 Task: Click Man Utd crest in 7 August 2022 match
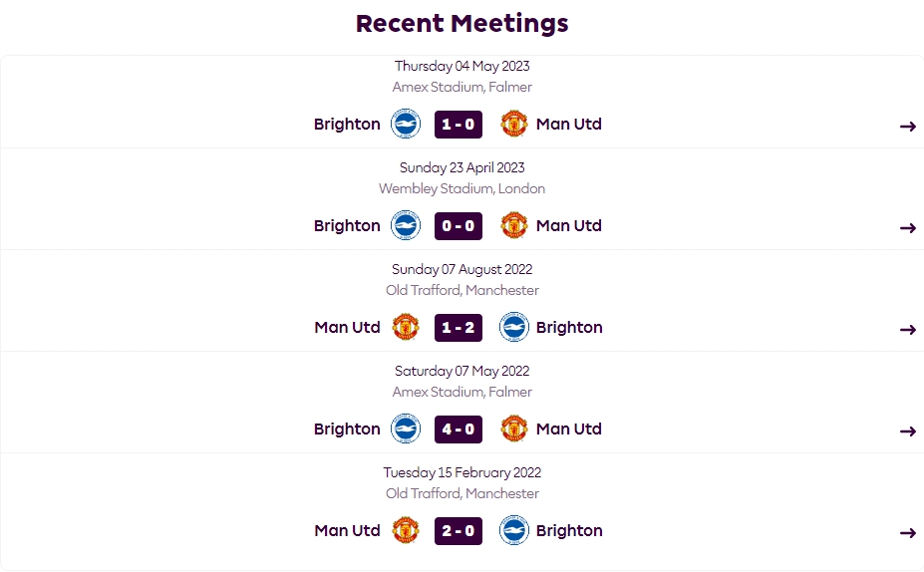(x=406, y=328)
